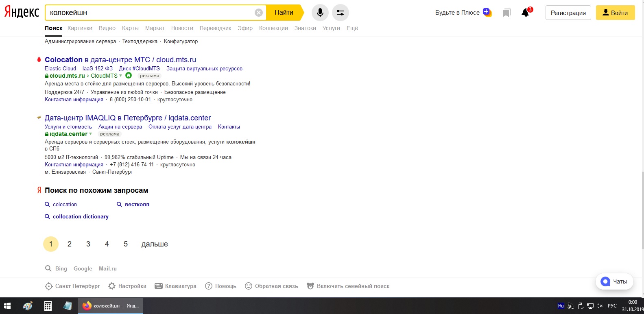Click the Ru language tray icon
Viewport: 644px width, 314px height.
point(561,306)
